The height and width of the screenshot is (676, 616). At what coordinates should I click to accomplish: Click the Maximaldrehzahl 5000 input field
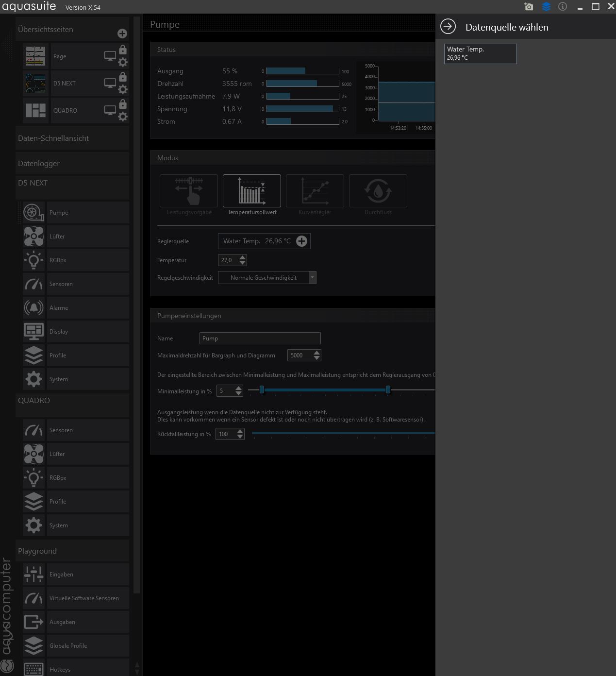(300, 355)
